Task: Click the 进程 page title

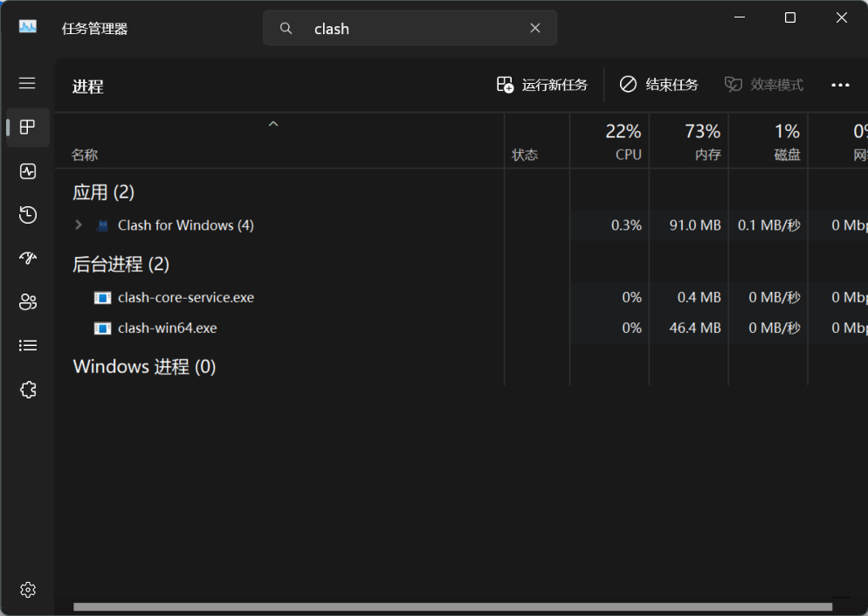Action: (x=88, y=87)
